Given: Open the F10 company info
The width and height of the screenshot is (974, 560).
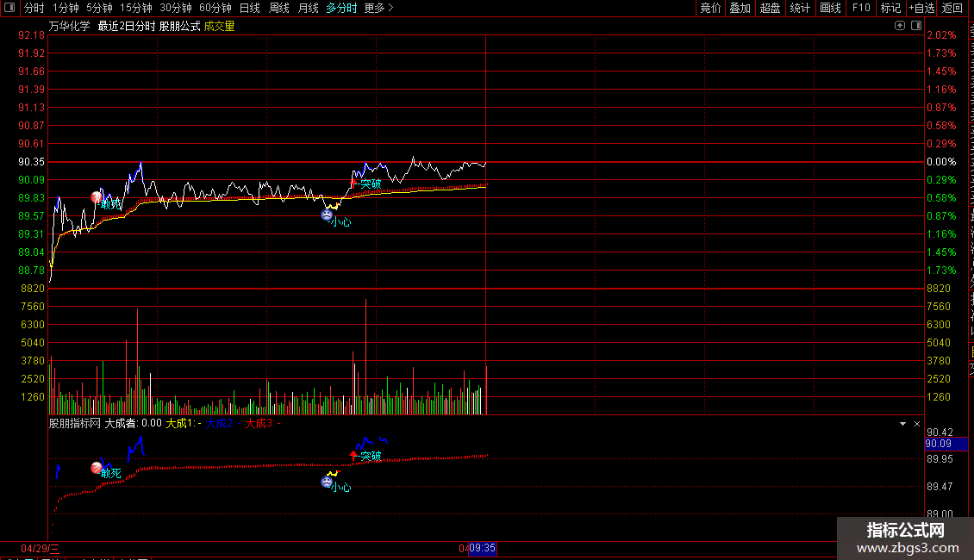Looking at the screenshot, I should (x=861, y=8).
